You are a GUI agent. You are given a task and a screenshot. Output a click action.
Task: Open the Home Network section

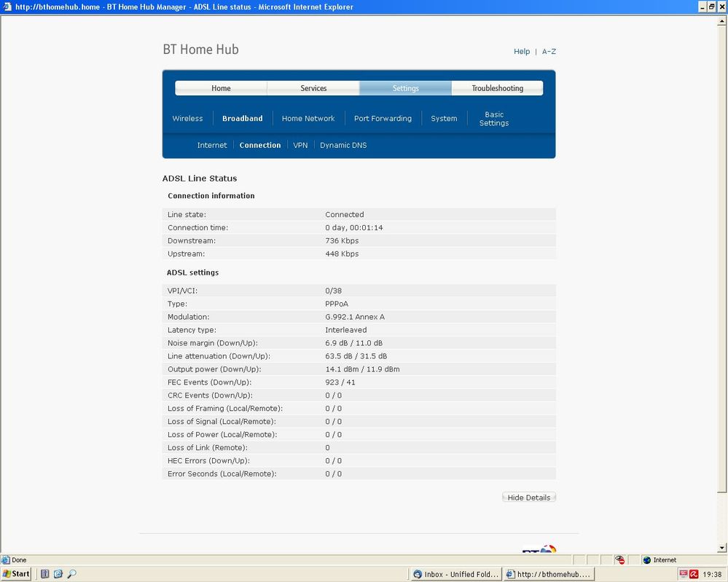tap(308, 118)
